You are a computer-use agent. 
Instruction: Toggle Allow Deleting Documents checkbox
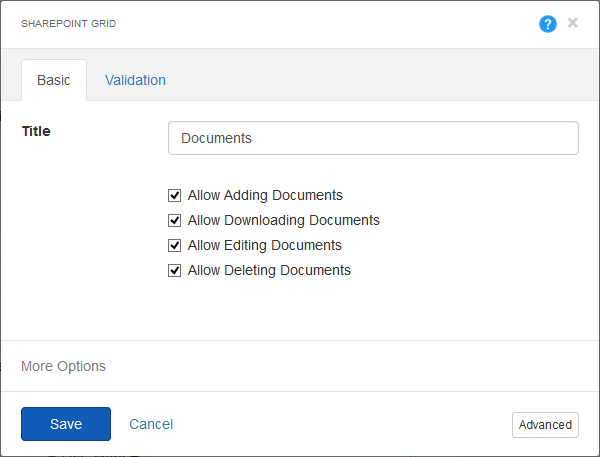[x=174, y=271]
